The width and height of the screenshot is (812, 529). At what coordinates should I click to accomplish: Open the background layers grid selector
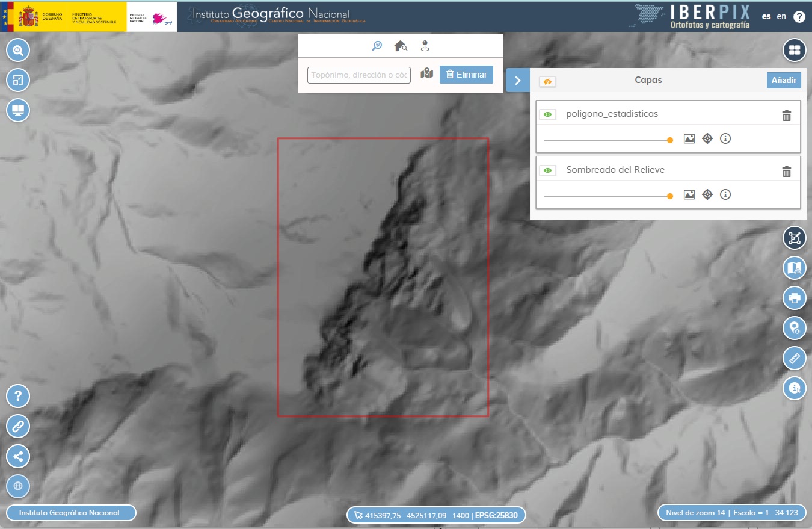795,50
